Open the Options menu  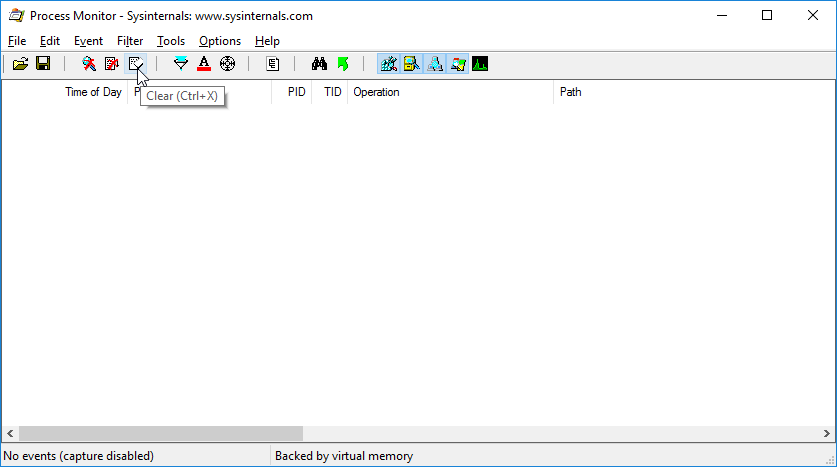[220, 41]
